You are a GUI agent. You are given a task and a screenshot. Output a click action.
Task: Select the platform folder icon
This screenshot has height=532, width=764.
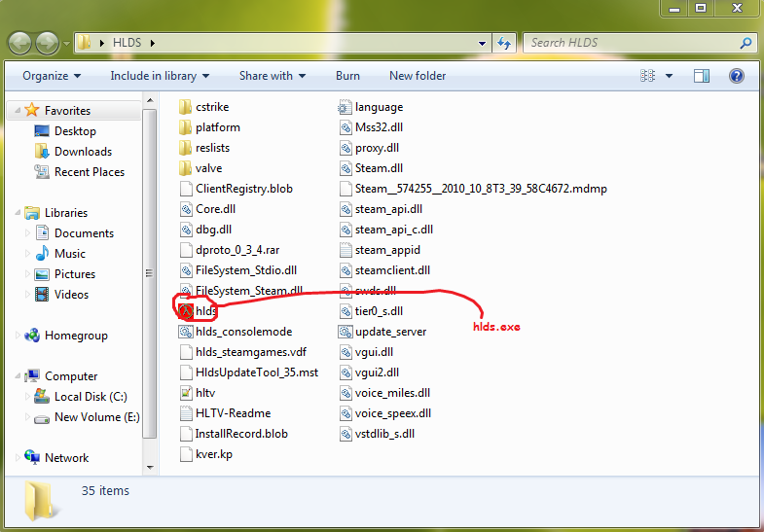[185, 127]
